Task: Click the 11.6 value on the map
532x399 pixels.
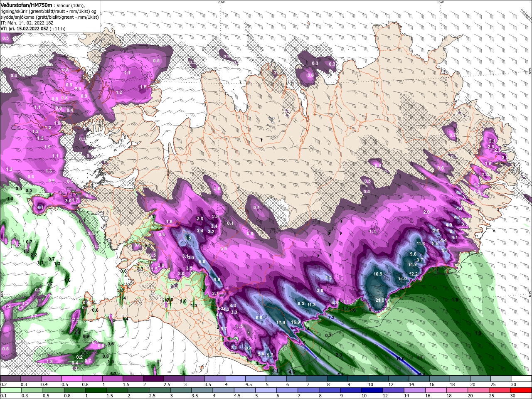Action: click(421, 244)
